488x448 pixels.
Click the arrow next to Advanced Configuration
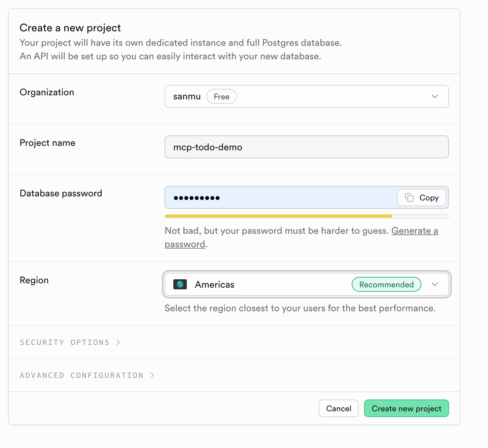point(152,375)
